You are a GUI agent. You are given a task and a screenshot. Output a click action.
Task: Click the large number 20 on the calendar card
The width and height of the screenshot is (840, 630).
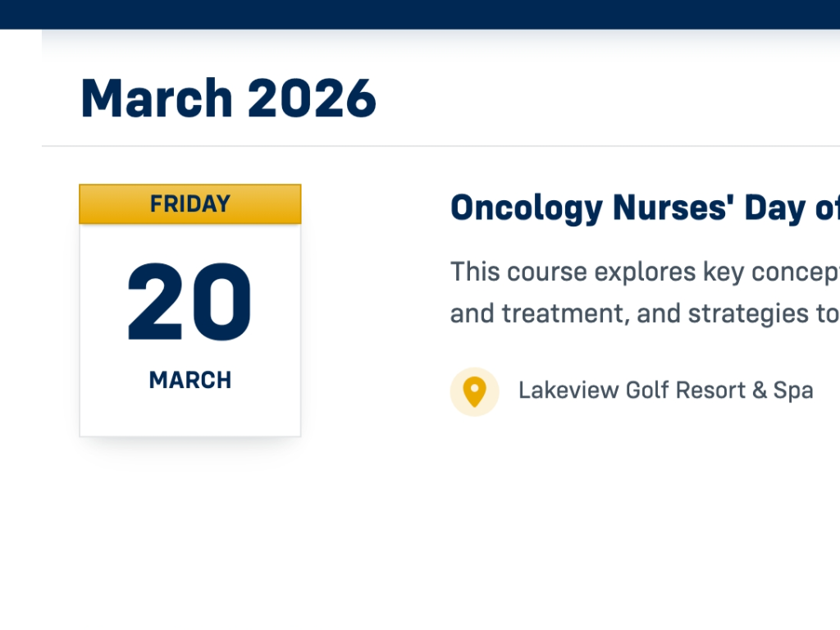[x=189, y=303]
